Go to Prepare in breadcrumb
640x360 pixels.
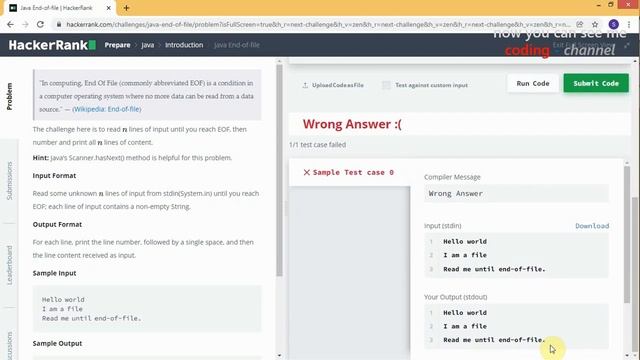(x=117, y=45)
